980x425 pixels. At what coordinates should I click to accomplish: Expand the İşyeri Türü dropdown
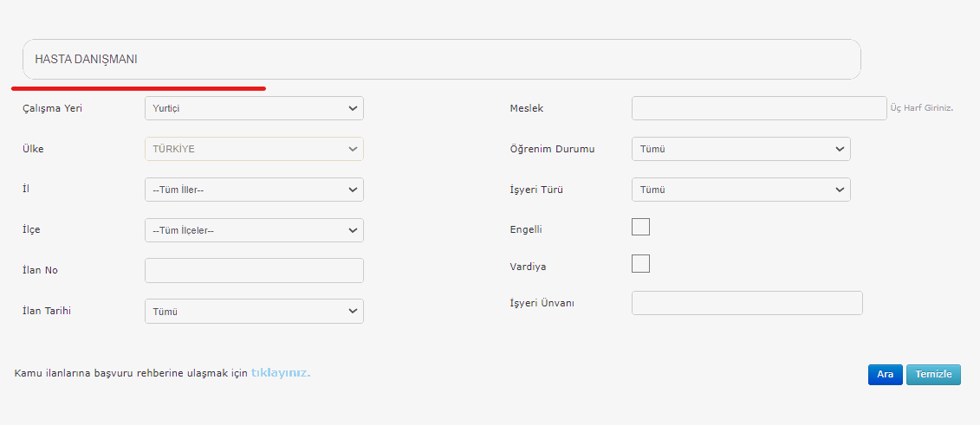(x=741, y=190)
